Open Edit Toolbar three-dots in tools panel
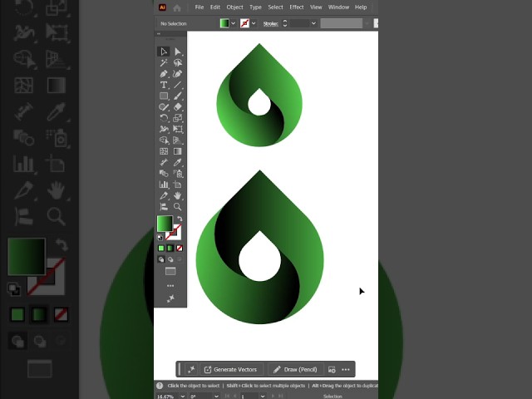The width and height of the screenshot is (532, 399). (x=170, y=286)
